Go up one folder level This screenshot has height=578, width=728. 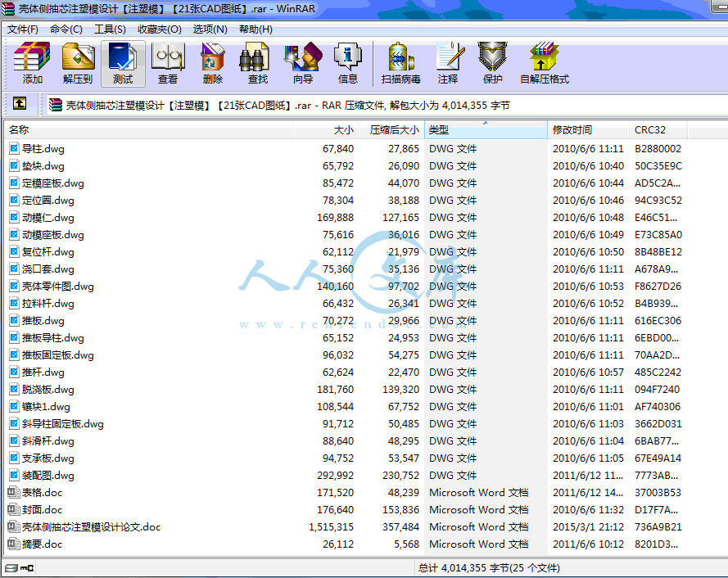(x=20, y=103)
